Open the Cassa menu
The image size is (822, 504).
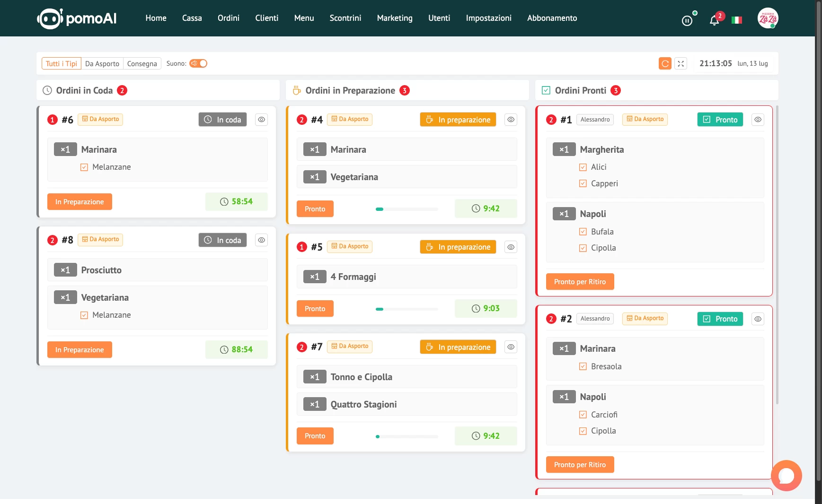[192, 18]
